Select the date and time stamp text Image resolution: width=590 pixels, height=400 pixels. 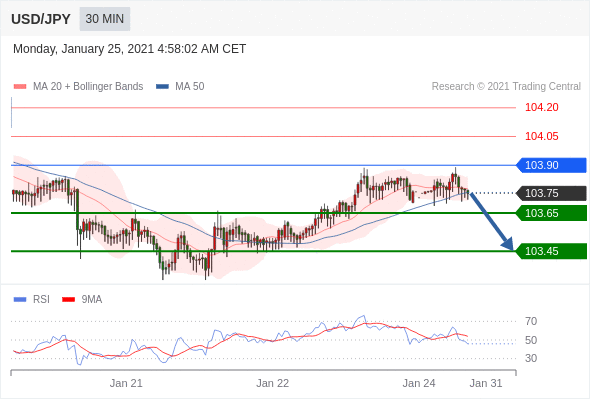[129, 49]
